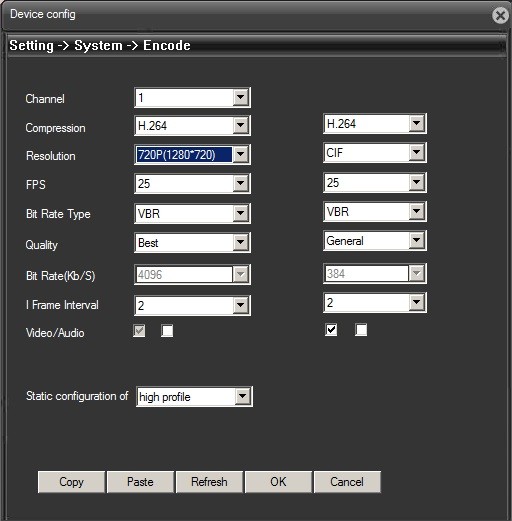Open the Channel dropdown

click(x=192, y=98)
